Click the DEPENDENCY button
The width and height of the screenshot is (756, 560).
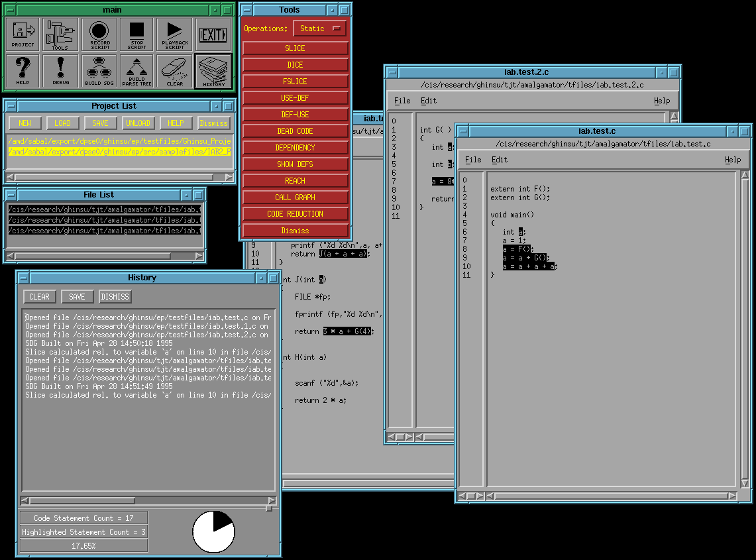point(295,148)
